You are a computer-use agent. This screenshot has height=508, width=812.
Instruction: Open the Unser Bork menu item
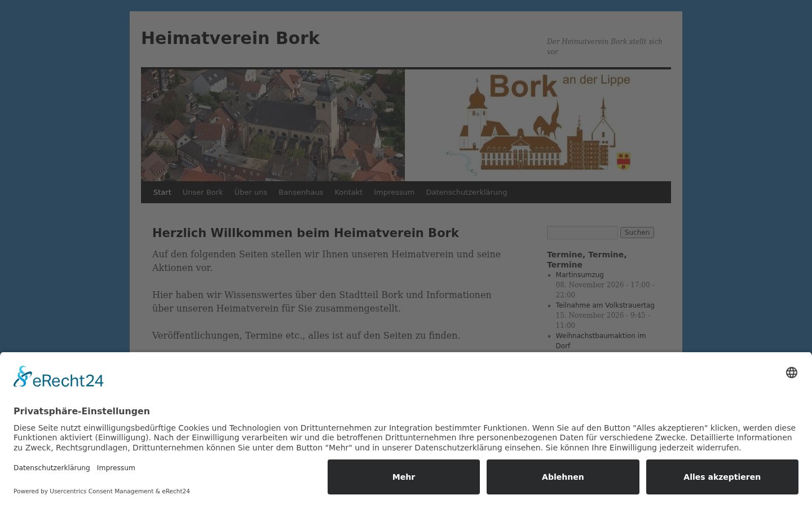(x=202, y=192)
